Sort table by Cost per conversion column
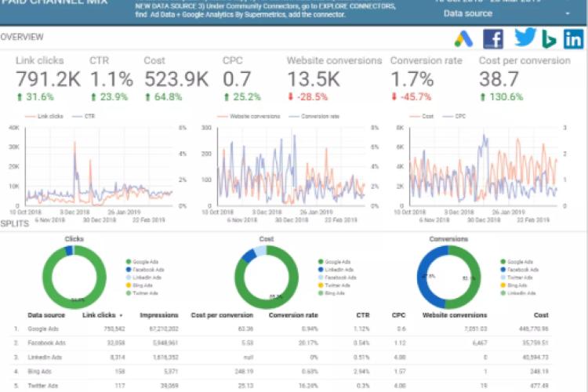 (x=222, y=315)
